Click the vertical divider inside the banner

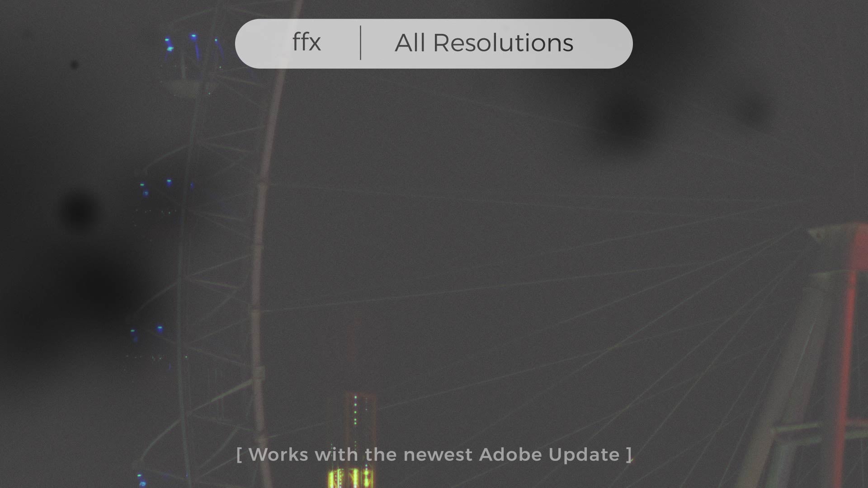click(x=360, y=43)
